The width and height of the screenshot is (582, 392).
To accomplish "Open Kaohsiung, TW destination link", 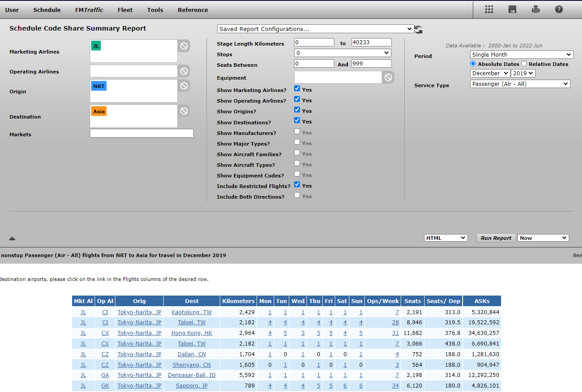I will click(x=191, y=312).
